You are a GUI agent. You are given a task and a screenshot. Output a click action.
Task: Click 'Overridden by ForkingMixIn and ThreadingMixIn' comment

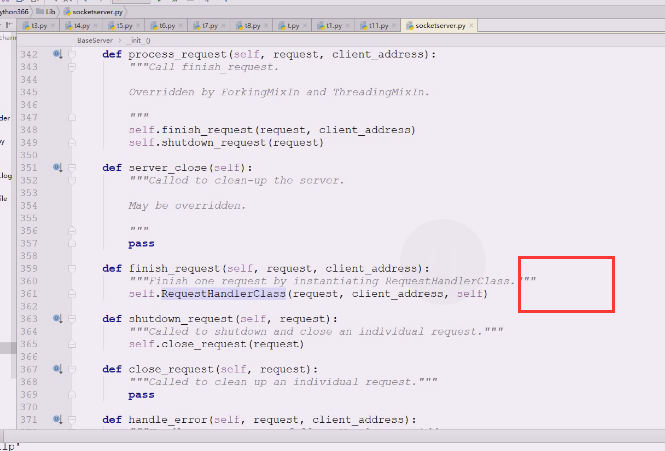(x=279, y=92)
